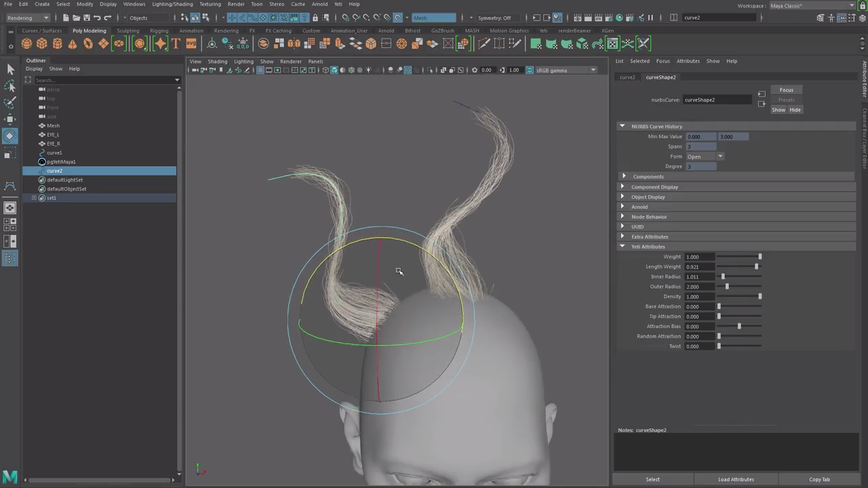Screen dimensions: 868x488
Task: Activate the Move tool in the toolbox
Action: click(9, 119)
